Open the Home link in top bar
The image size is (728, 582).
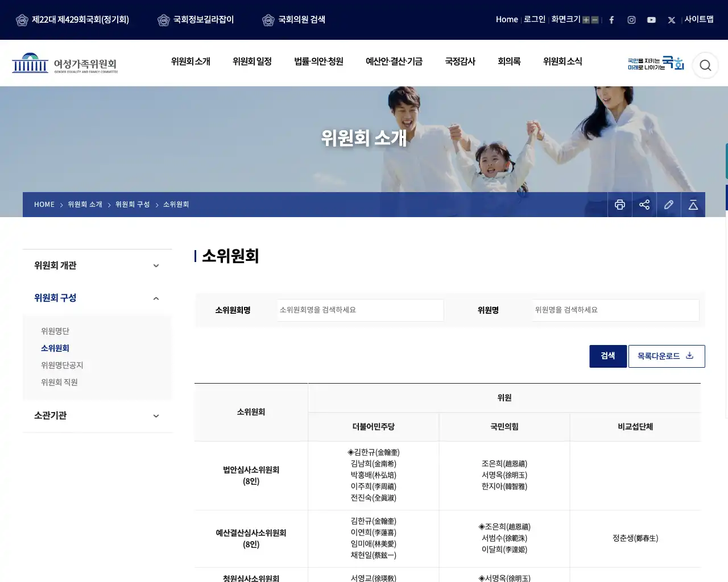pos(507,19)
